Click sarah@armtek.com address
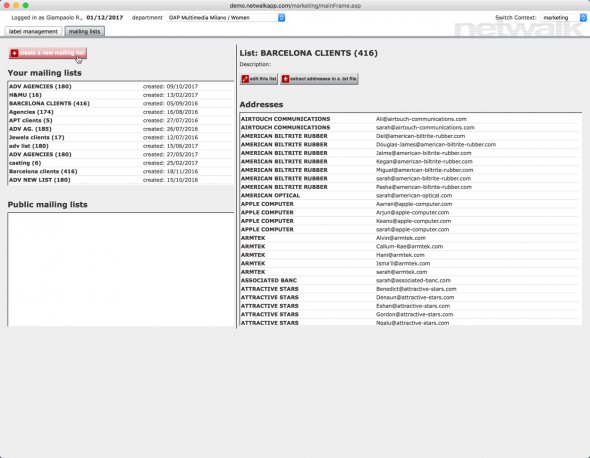This screenshot has height=458, width=590. (x=401, y=272)
